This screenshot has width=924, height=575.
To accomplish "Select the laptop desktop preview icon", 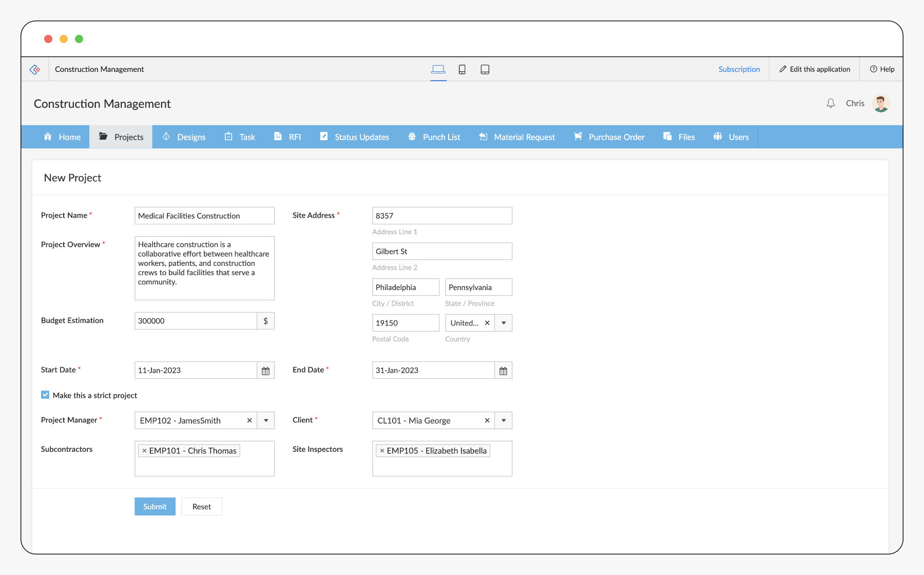I will (438, 69).
